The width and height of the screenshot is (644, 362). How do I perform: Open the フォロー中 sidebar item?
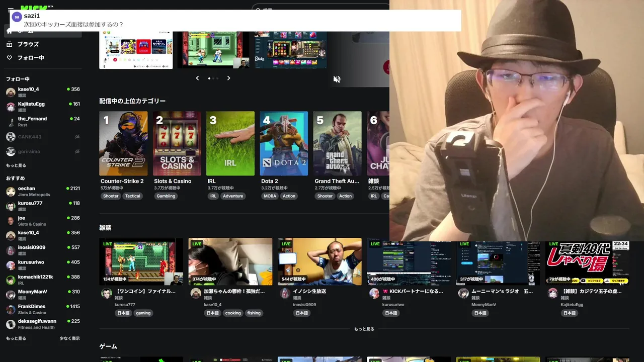click(42, 58)
